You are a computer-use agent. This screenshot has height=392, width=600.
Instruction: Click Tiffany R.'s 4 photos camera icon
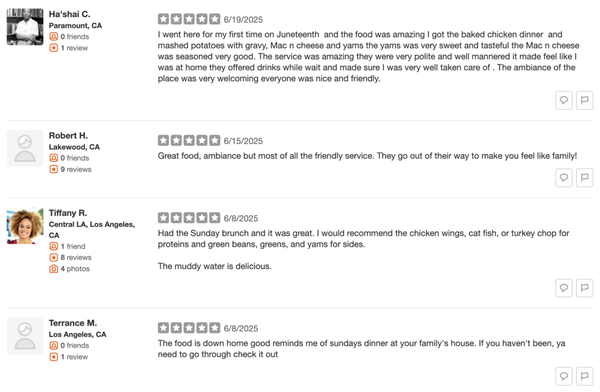pos(54,269)
